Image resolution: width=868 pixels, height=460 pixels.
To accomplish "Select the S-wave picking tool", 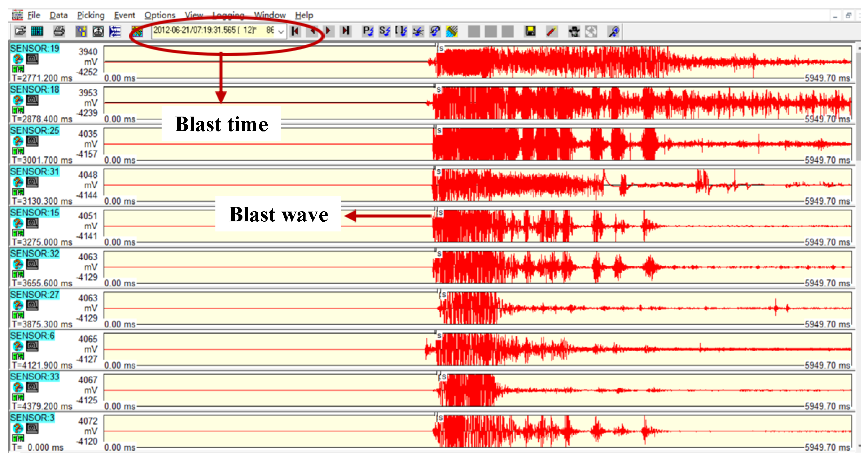I will coord(384,31).
